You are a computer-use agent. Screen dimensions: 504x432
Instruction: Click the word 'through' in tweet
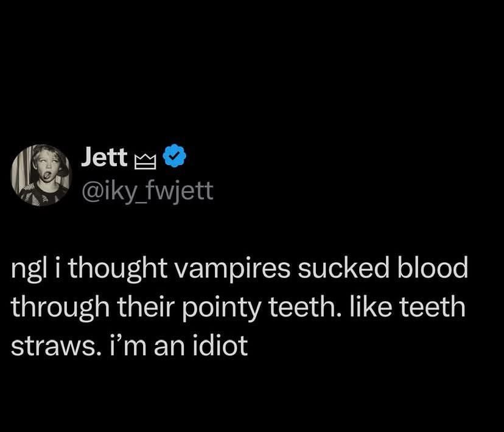60,308
